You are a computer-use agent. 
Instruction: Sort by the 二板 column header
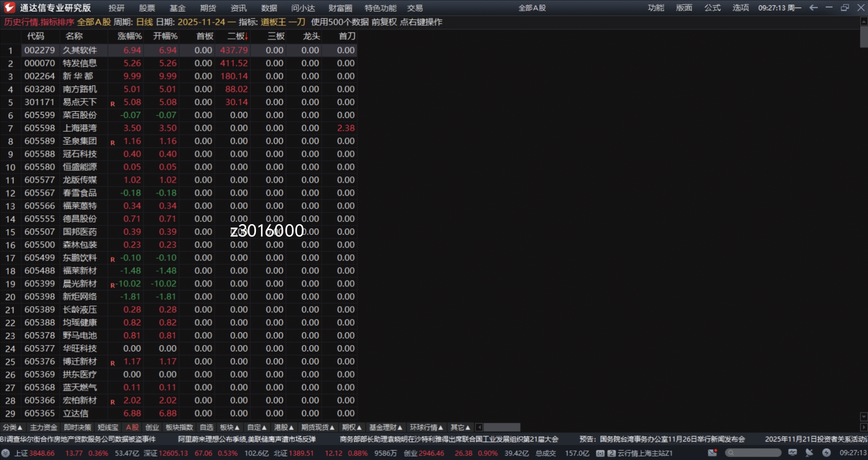(238, 36)
